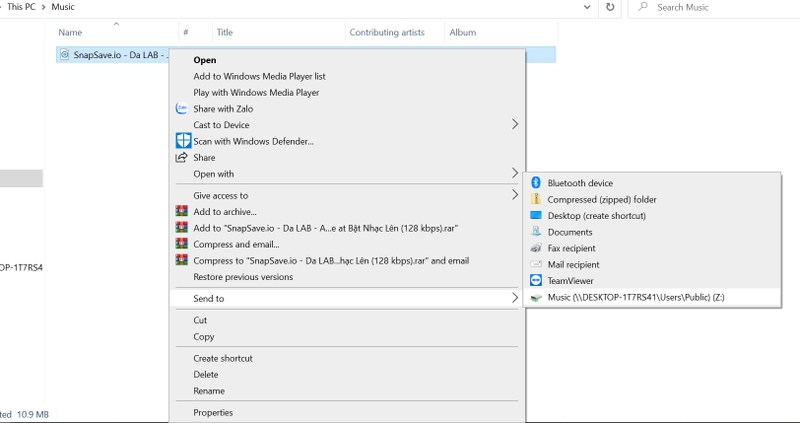Image resolution: width=800 pixels, height=423 pixels.
Task: Expand the Give access to submenu arrow
Action: click(x=515, y=195)
